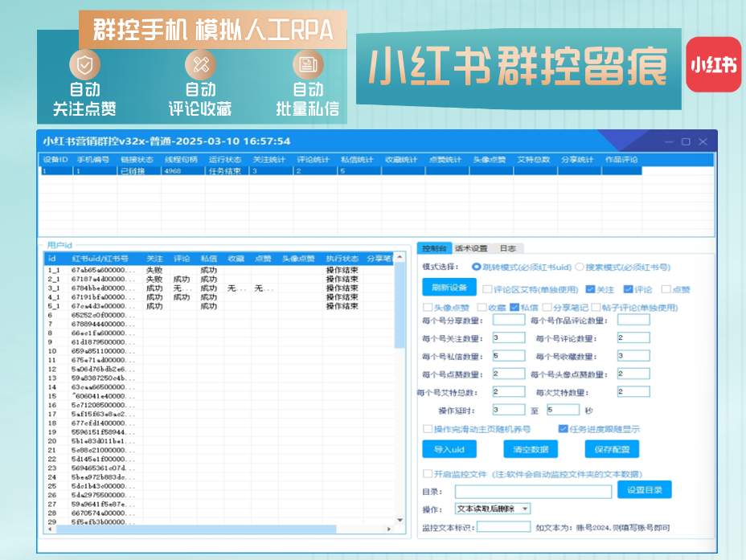Focus the 每个号点赞数量 input field

click(x=509, y=374)
